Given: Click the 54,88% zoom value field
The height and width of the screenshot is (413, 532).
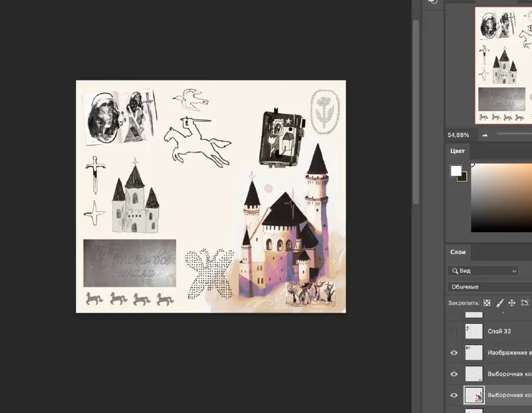Looking at the screenshot, I should pyautogui.click(x=458, y=135).
